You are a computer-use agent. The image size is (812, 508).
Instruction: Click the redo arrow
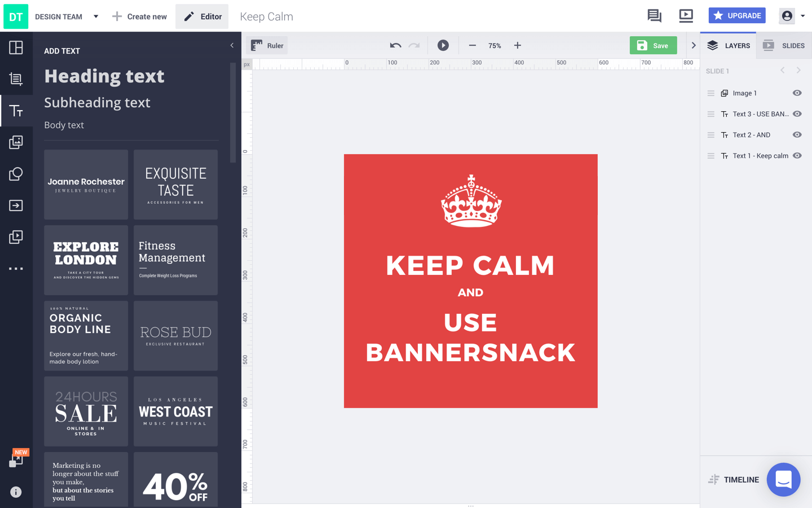click(x=414, y=46)
